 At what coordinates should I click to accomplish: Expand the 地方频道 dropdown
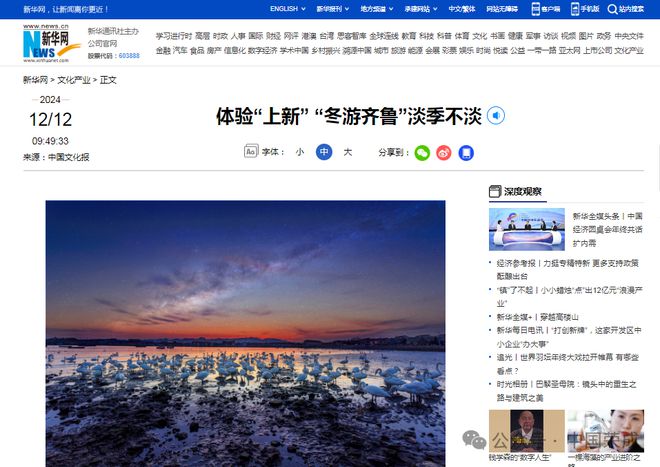tap(377, 9)
